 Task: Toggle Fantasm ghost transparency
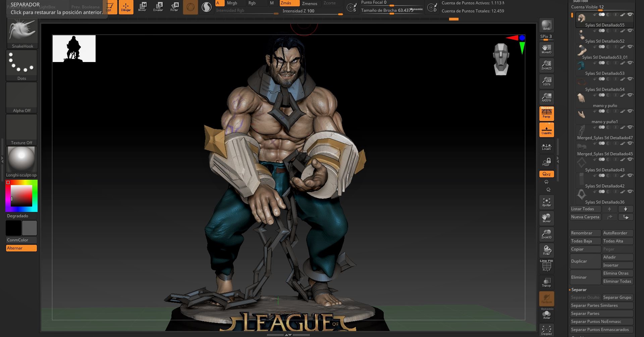tap(546, 298)
